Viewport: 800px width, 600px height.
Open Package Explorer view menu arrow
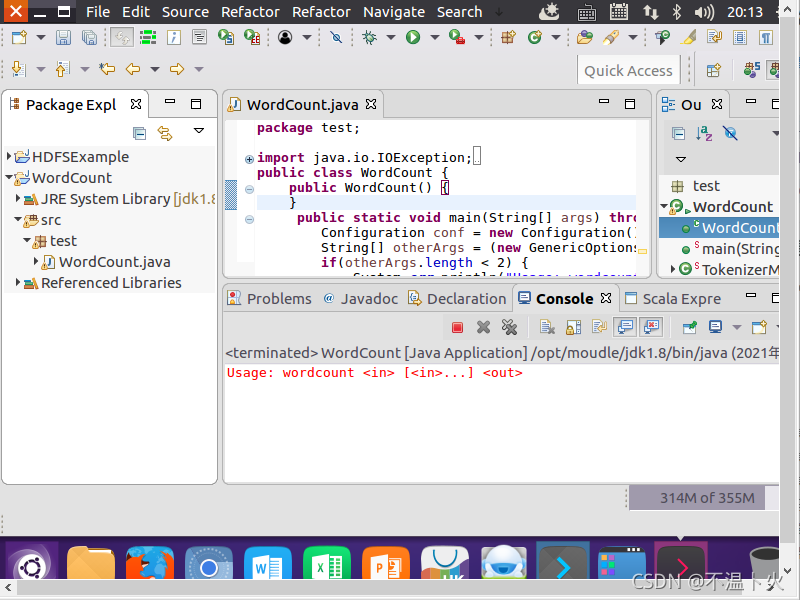pyautogui.click(x=199, y=131)
